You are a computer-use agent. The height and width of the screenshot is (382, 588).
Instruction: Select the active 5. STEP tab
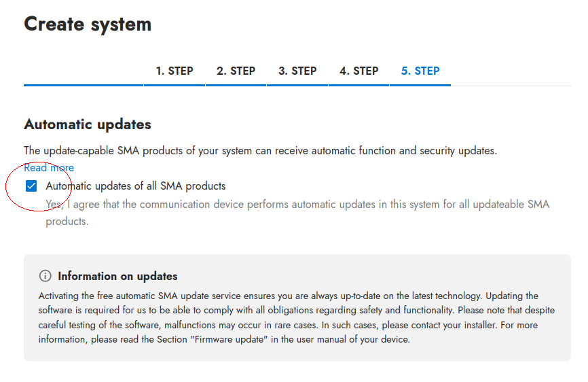pos(420,71)
